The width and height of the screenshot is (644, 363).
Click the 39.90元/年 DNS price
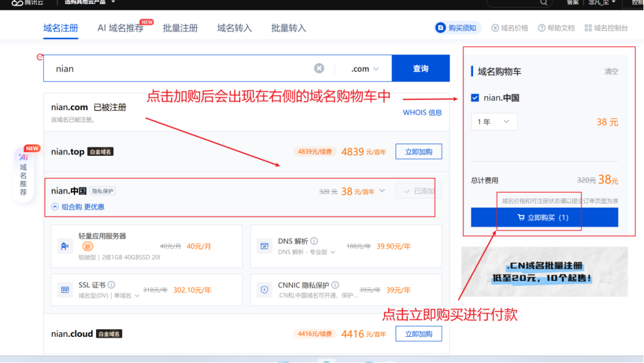(393, 246)
